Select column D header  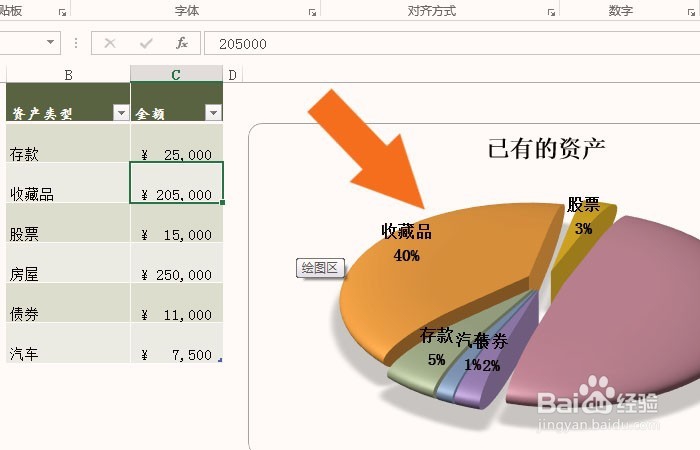(x=233, y=75)
